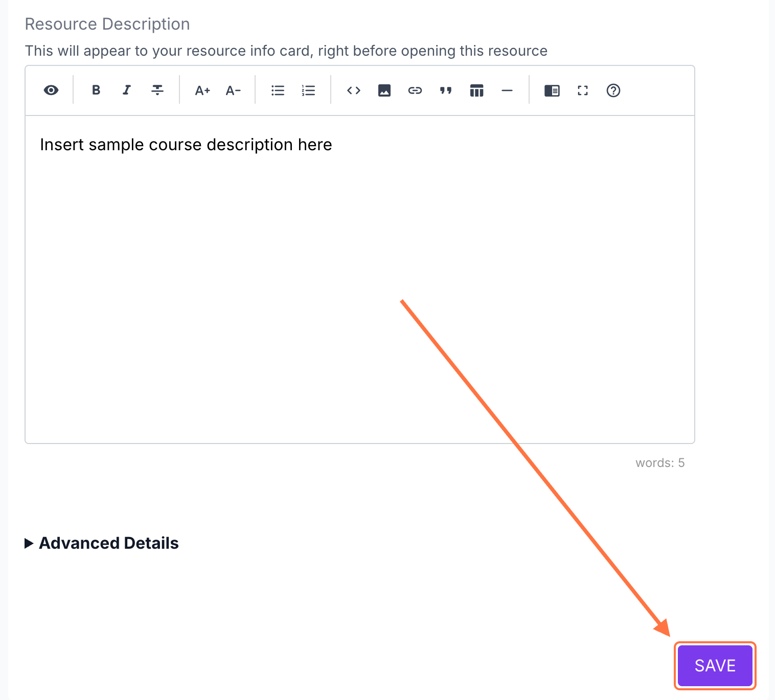Toggle fullscreen editor mode

click(583, 90)
